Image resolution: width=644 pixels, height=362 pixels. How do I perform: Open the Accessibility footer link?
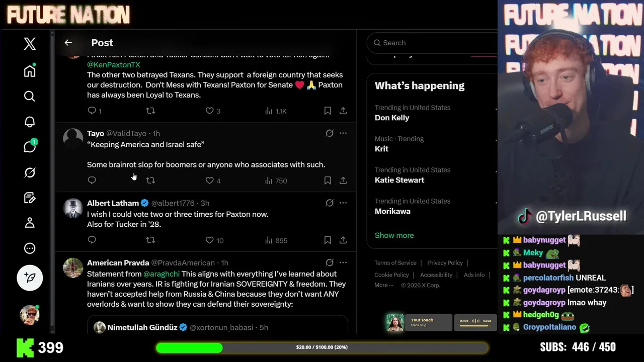[436, 275]
